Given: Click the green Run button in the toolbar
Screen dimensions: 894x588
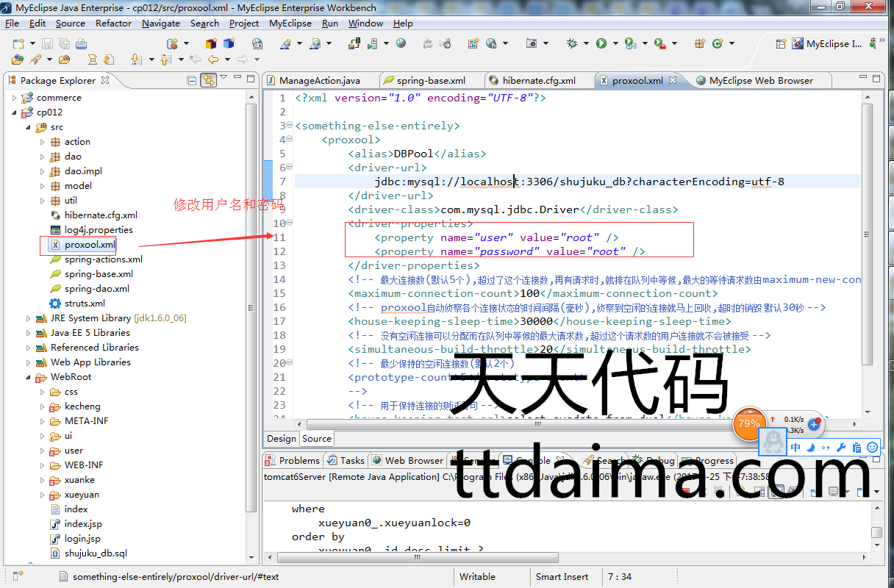Looking at the screenshot, I should coord(601,44).
